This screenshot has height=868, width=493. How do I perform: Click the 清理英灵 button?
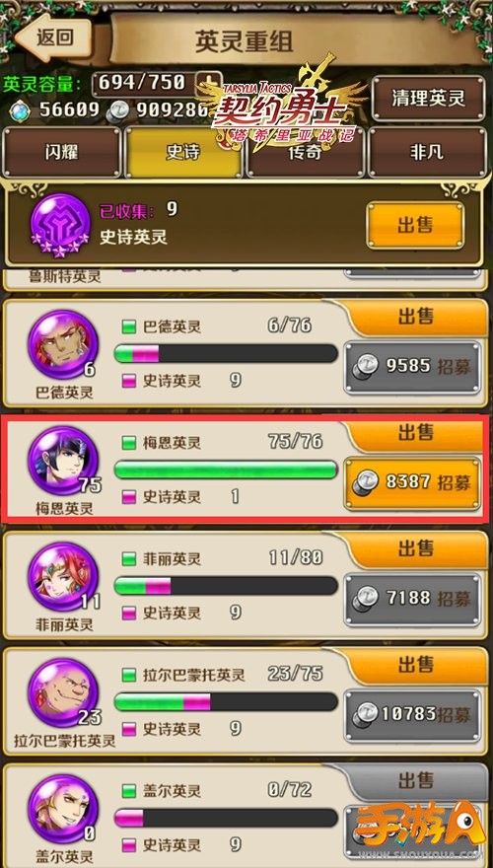(428, 99)
